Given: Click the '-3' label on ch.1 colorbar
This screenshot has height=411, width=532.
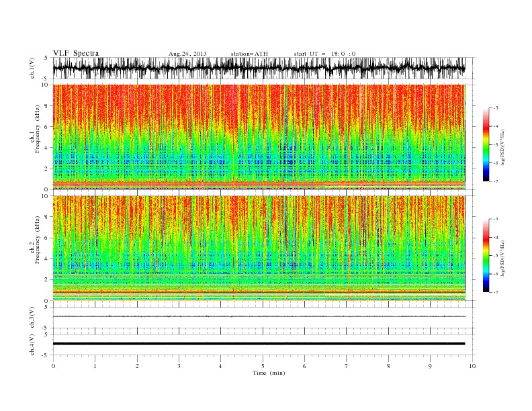Looking at the screenshot, I should tap(495, 108).
